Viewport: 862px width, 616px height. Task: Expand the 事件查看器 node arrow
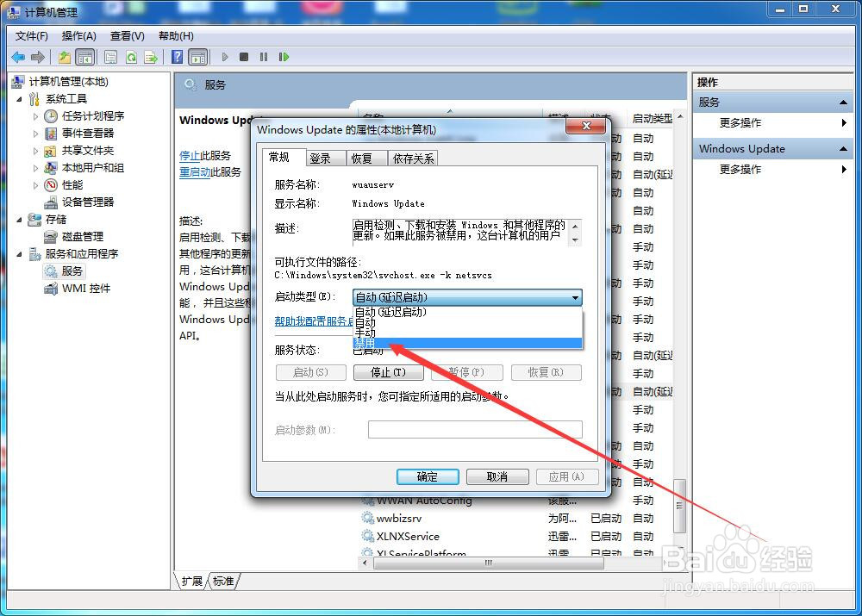[x=35, y=133]
